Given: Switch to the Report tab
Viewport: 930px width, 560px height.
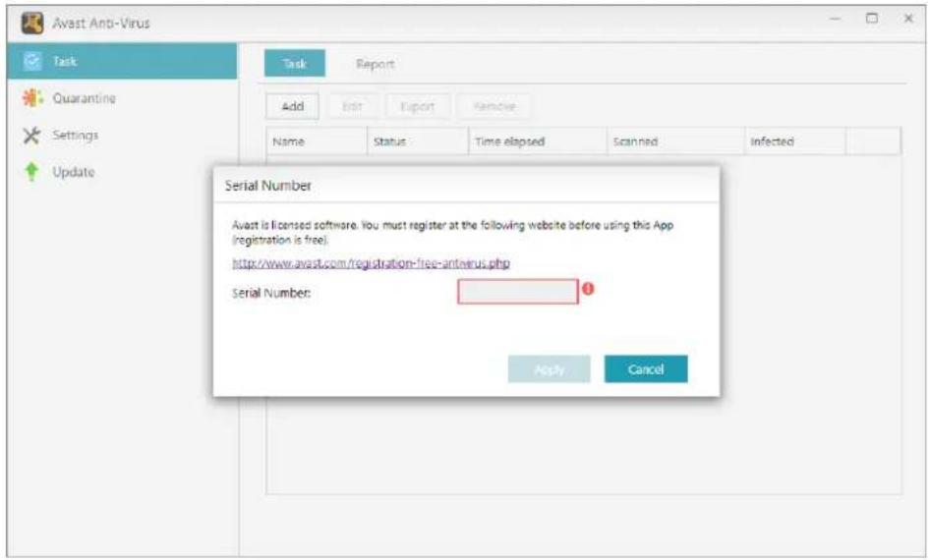Looking at the screenshot, I should pyautogui.click(x=375, y=64).
